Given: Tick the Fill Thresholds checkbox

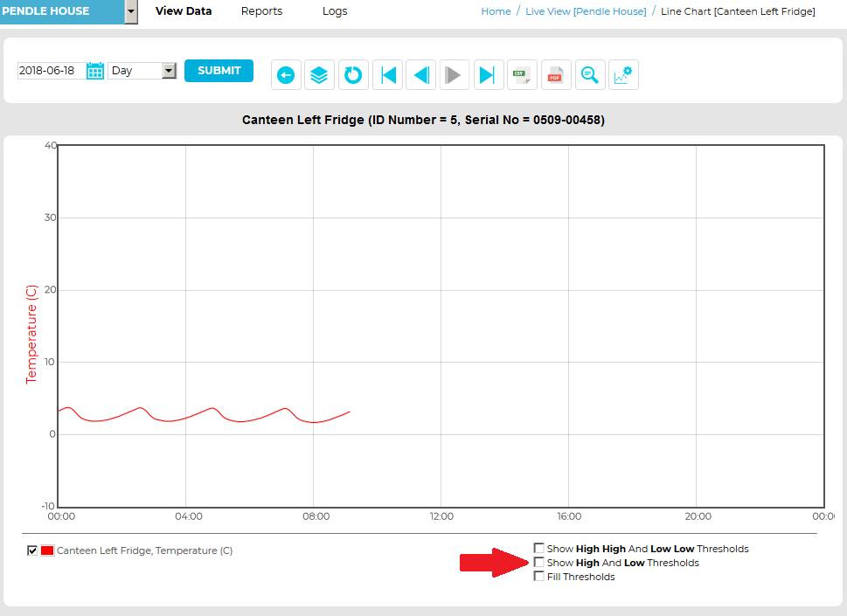Looking at the screenshot, I should (539, 577).
